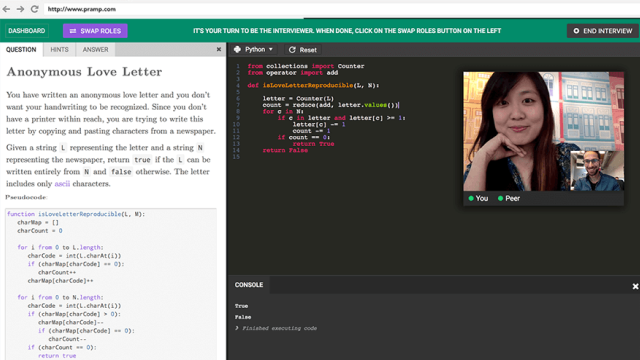Click the browser back arrow
This screenshot has width=640, height=360.
click(6, 9)
